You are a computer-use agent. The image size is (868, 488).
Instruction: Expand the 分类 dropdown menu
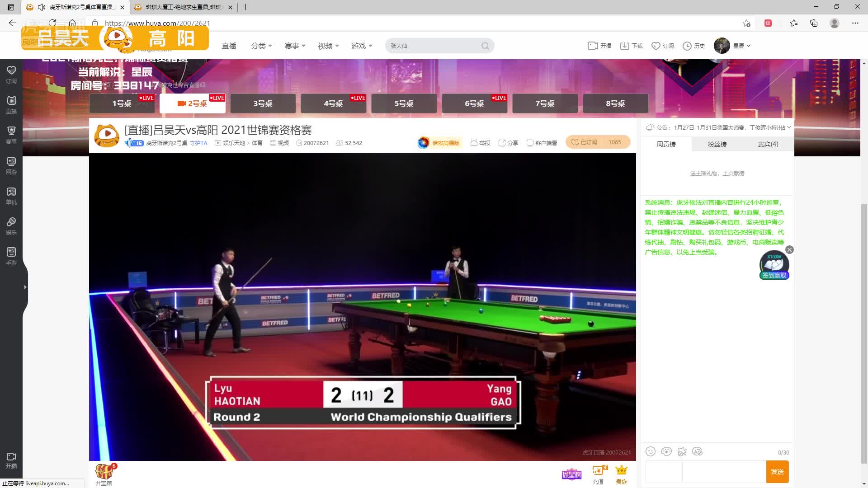261,46
